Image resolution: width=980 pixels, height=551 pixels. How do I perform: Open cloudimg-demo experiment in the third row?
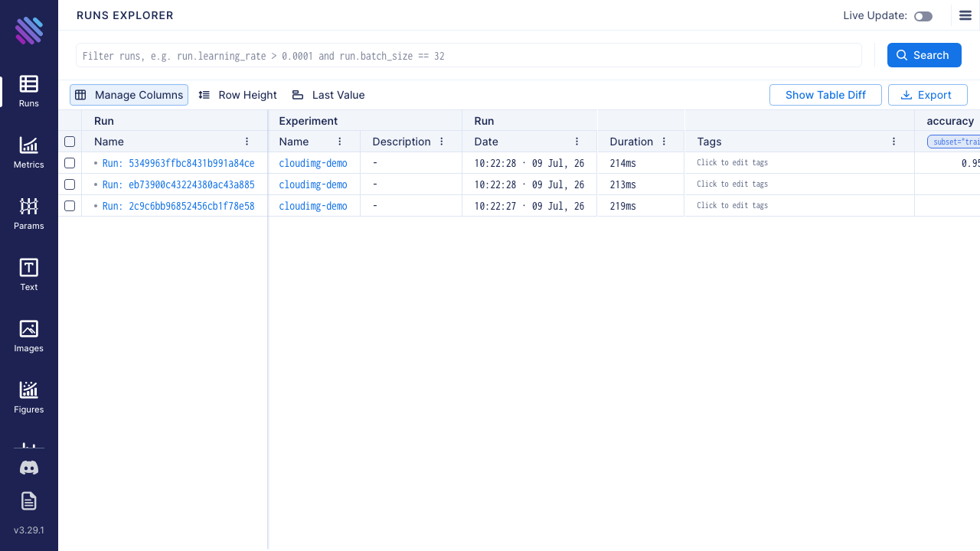click(x=313, y=206)
